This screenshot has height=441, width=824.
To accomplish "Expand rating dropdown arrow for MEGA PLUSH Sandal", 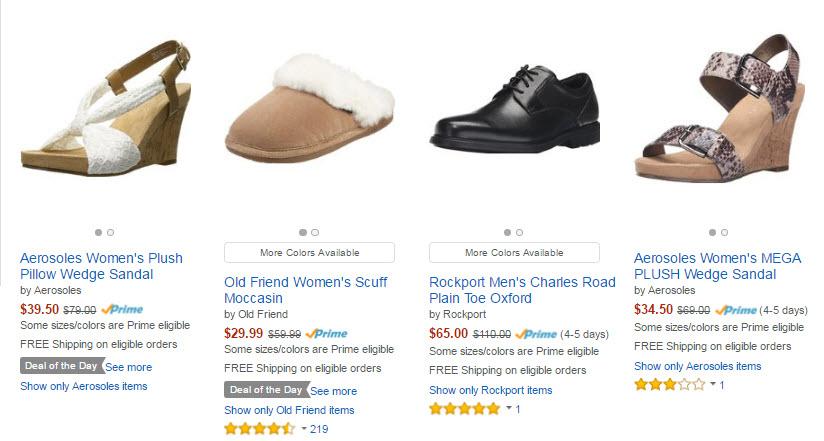I will [x=713, y=385].
